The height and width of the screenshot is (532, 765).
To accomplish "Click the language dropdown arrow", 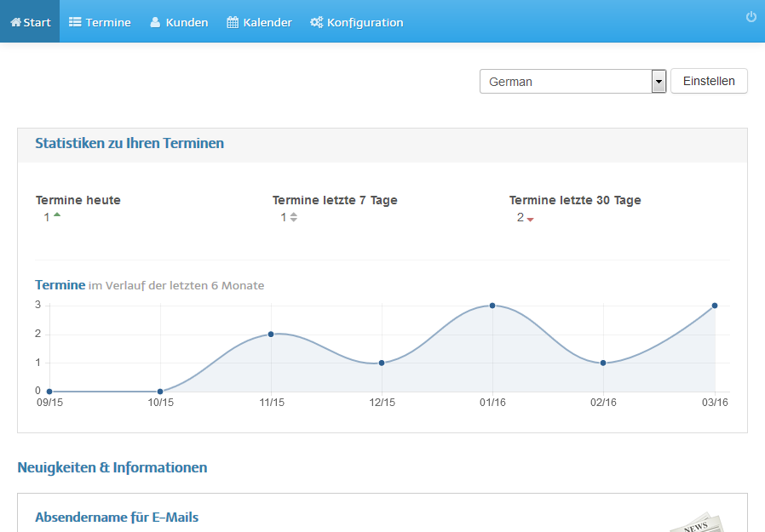I will [659, 82].
